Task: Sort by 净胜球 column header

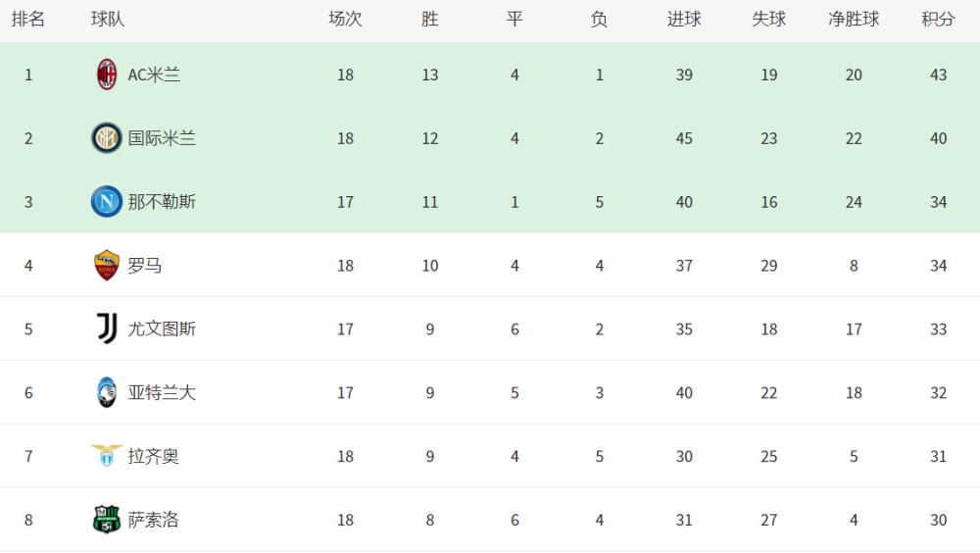Action: click(854, 20)
